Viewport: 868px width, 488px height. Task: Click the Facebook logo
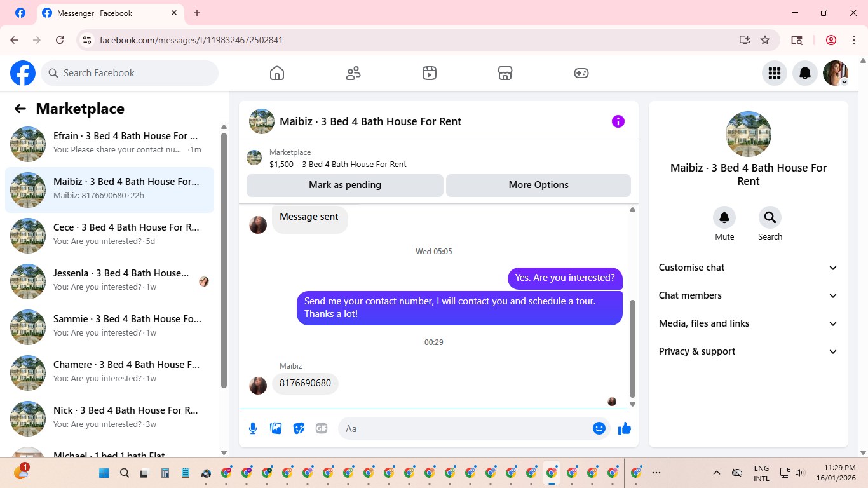coord(23,73)
